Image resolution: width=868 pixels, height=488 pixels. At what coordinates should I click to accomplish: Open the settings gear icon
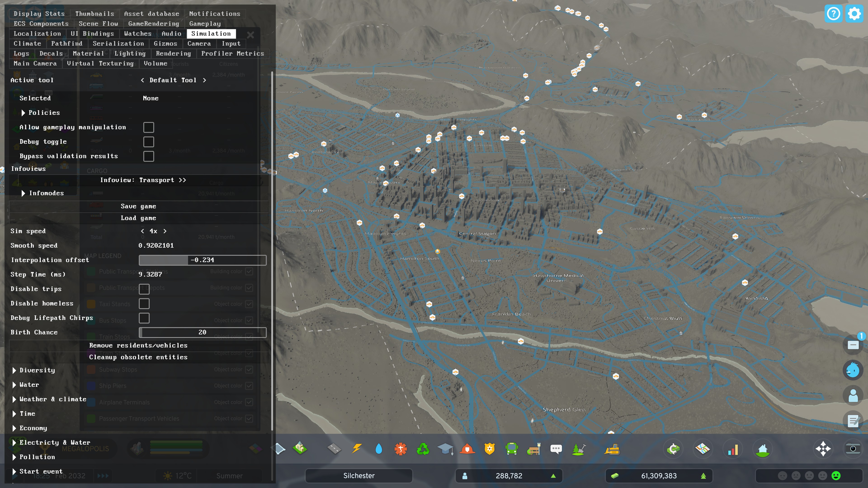[x=854, y=14]
